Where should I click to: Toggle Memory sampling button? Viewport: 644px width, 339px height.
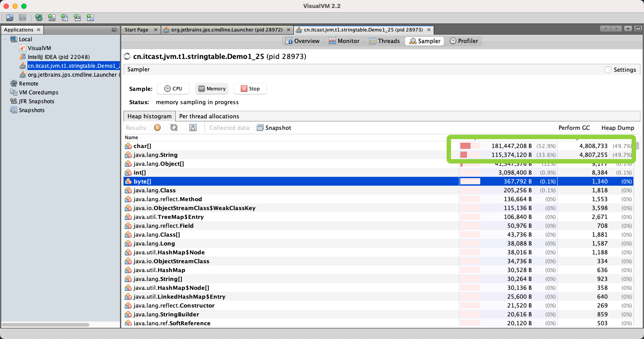pos(212,89)
